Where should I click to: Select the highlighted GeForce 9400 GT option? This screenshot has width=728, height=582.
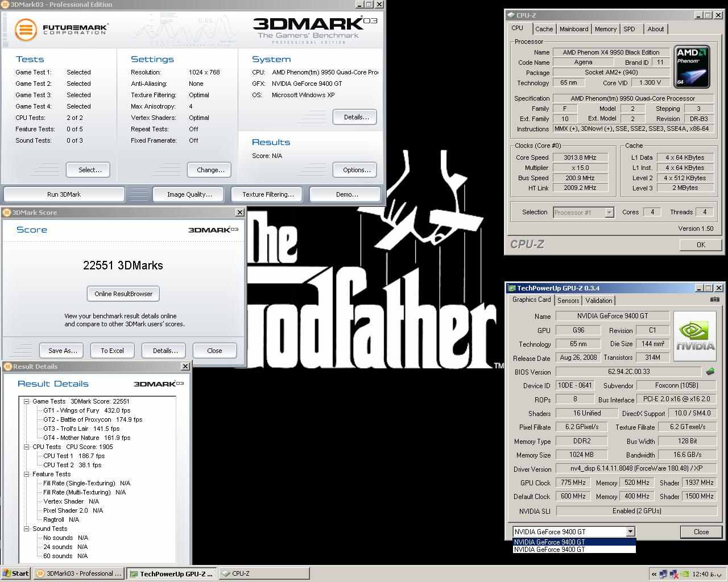[x=574, y=542]
